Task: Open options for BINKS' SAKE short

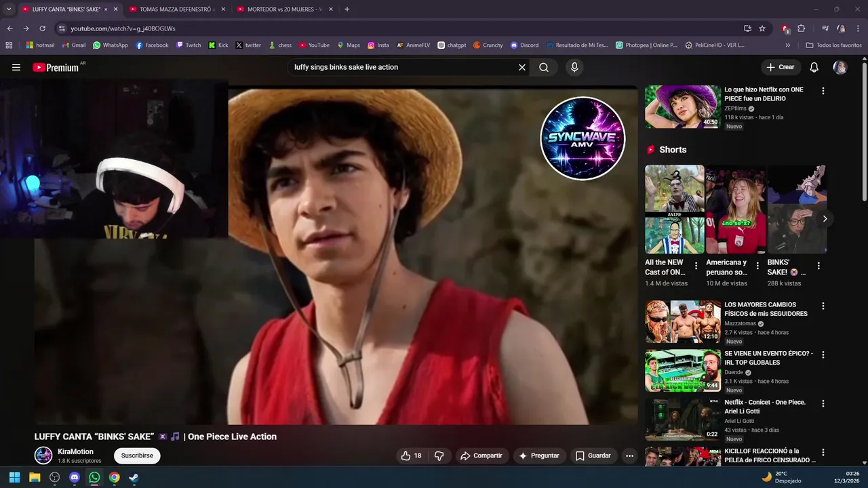Action: pyautogui.click(x=818, y=266)
